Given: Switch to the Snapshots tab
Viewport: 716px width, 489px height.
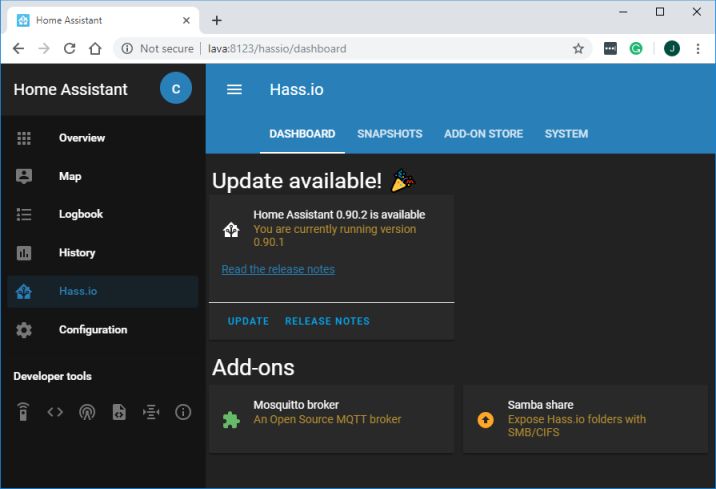Looking at the screenshot, I should point(390,134).
